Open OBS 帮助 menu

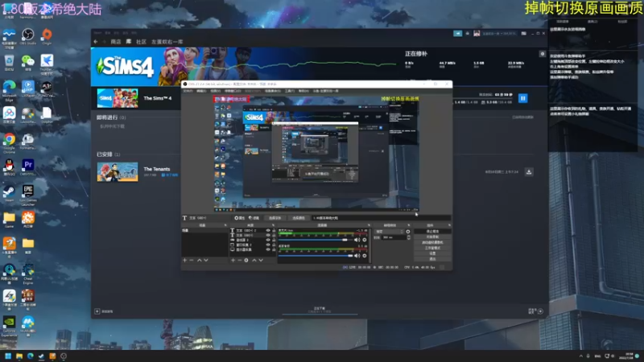click(303, 91)
